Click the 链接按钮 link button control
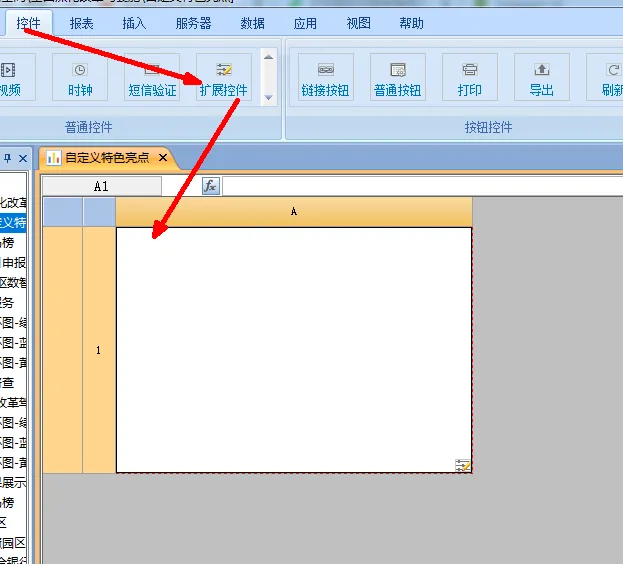The image size is (623, 564). pyautogui.click(x=325, y=78)
